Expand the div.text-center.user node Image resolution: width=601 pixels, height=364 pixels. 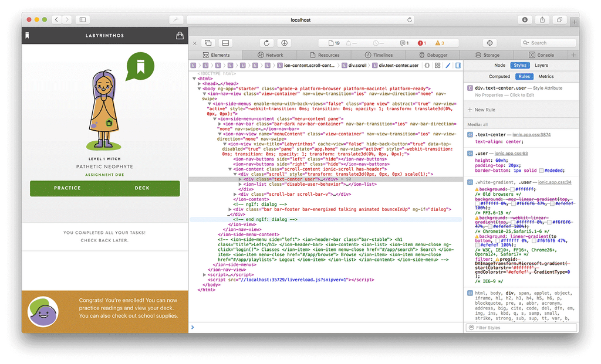pos(239,179)
